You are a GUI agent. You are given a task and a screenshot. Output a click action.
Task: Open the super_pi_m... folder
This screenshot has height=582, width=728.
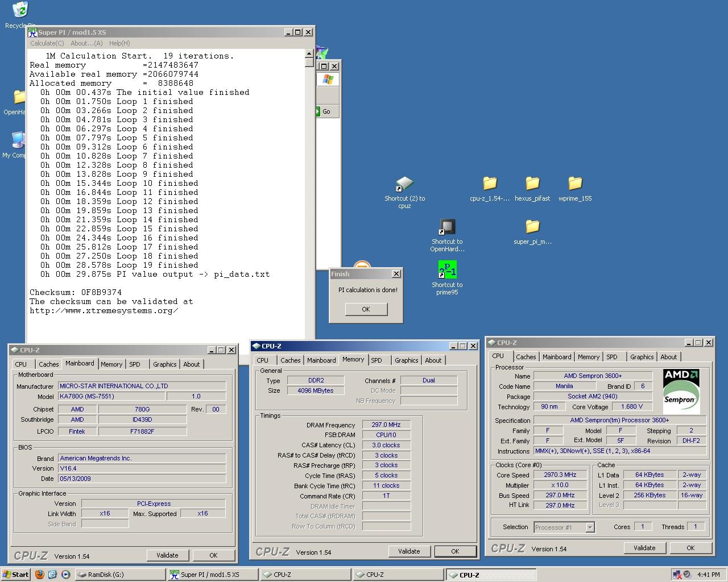(x=532, y=226)
